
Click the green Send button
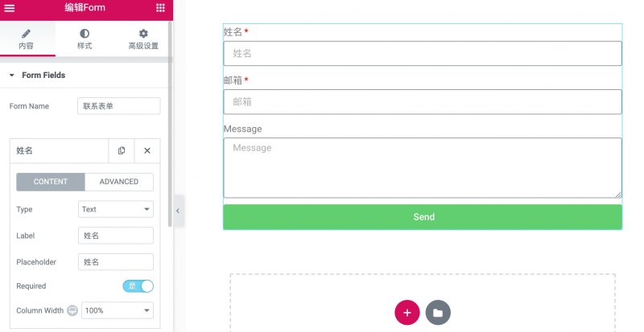[x=423, y=217]
